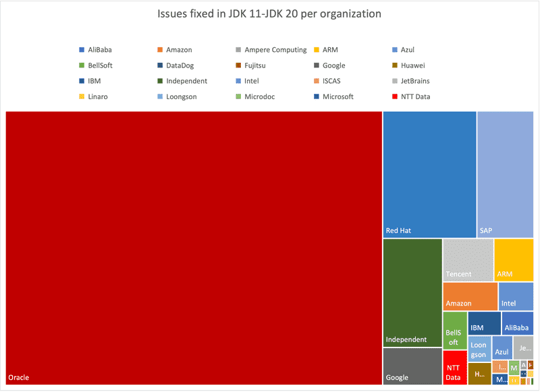
Task: Select the Linaro yellow legend marker
Action: point(82,96)
